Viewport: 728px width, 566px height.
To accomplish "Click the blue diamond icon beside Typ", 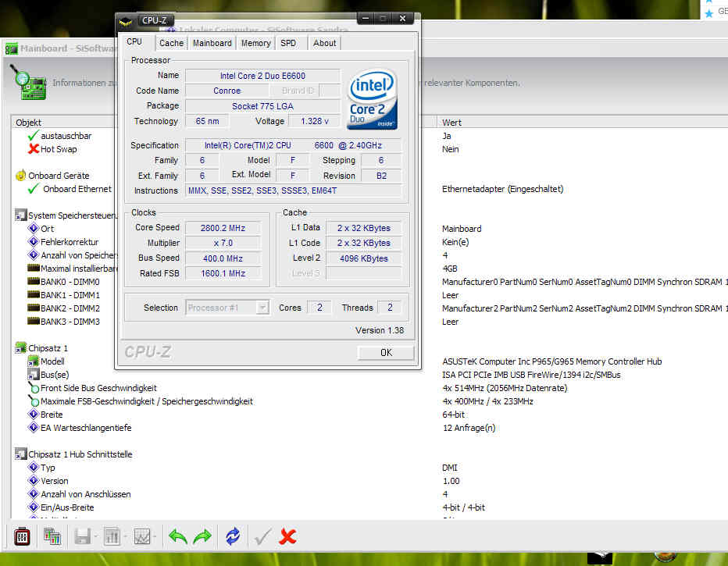I will click(34, 467).
